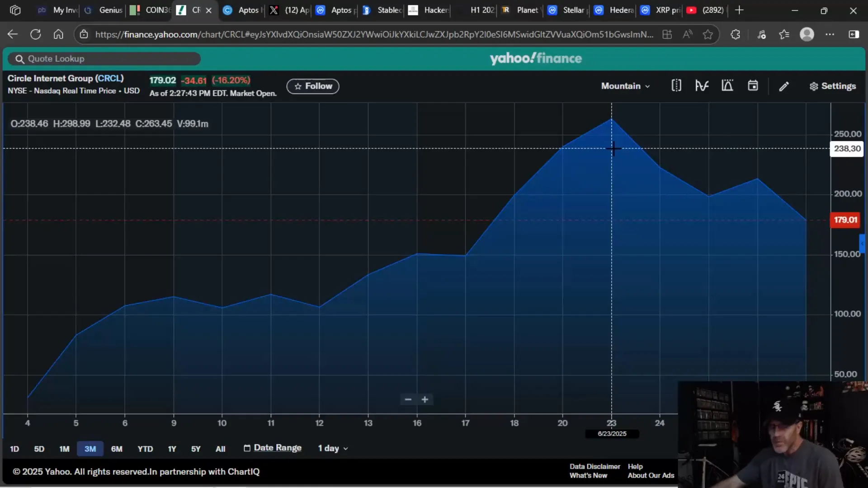
Task: Expand the Mountain chart type dropdown
Action: (626, 86)
